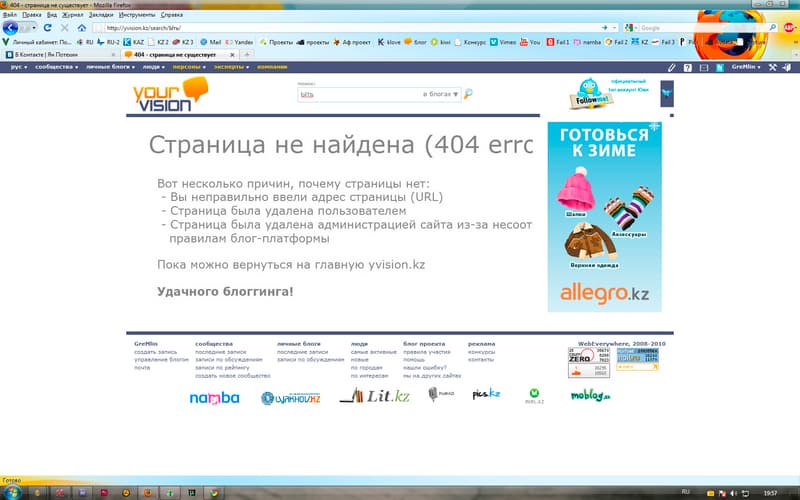Open the Инструменты menu

[x=137, y=15]
